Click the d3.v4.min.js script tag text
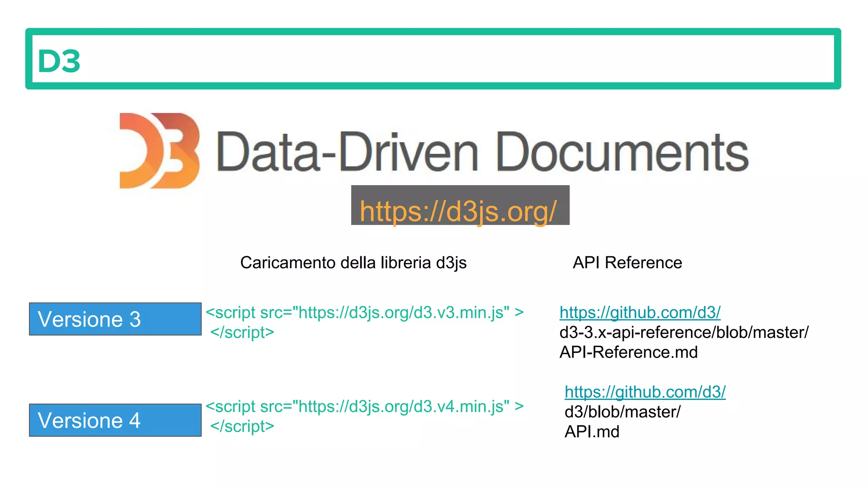The image size is (868, 488). point(364,407)
